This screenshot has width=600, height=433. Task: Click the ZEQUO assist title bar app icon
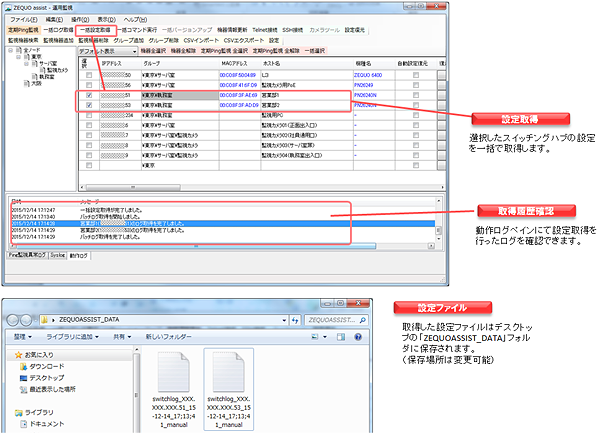click(8, 8)
